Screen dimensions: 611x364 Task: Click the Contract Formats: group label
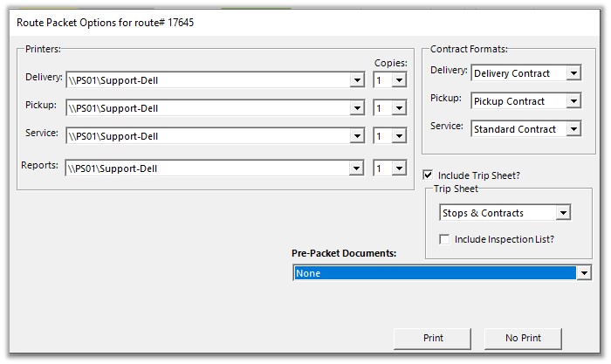click(469, 49)
